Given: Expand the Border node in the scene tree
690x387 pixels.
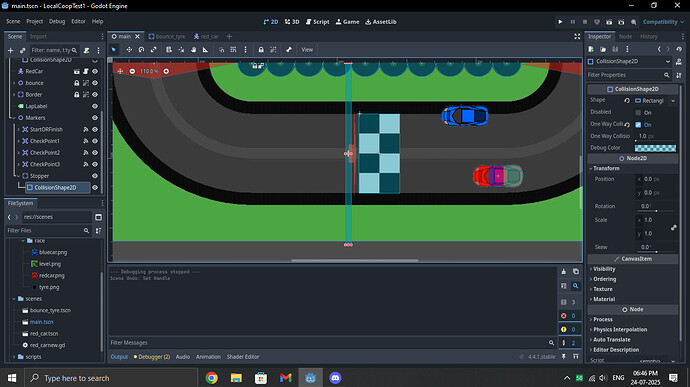Looking at the screenshot, I should coord(14,95).
